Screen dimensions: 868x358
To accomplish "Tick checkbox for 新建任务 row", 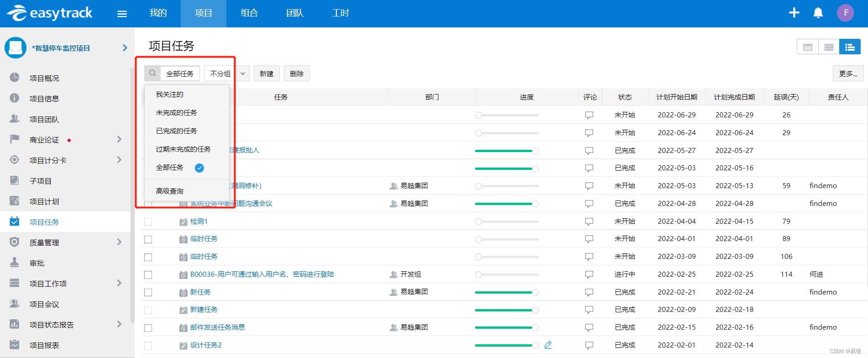I will pos(148,310).
